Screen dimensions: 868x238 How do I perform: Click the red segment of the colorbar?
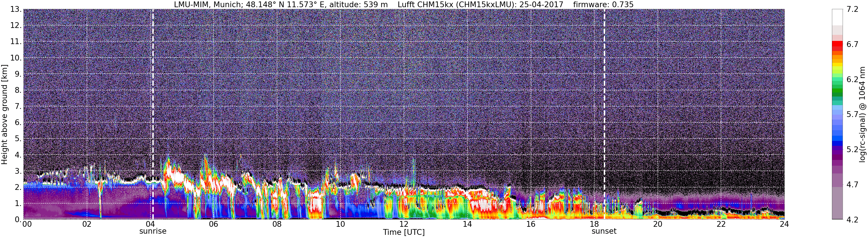pyautogui.click(x=837, y=44)
